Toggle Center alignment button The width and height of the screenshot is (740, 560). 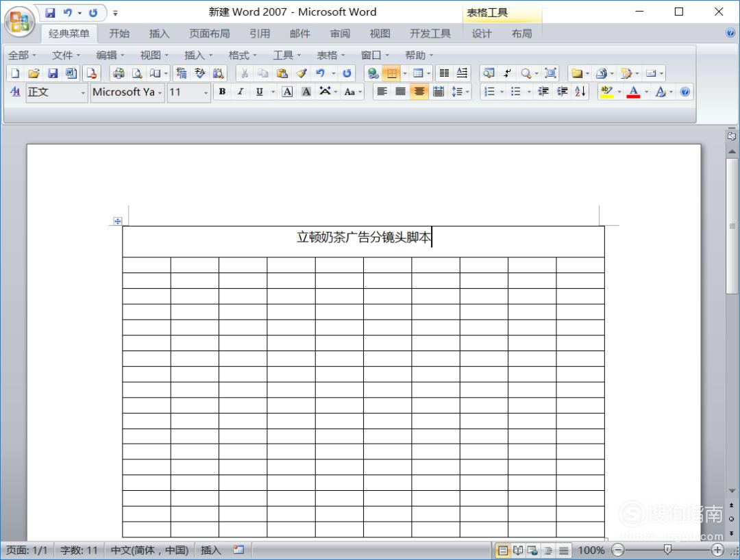(419, 92)
